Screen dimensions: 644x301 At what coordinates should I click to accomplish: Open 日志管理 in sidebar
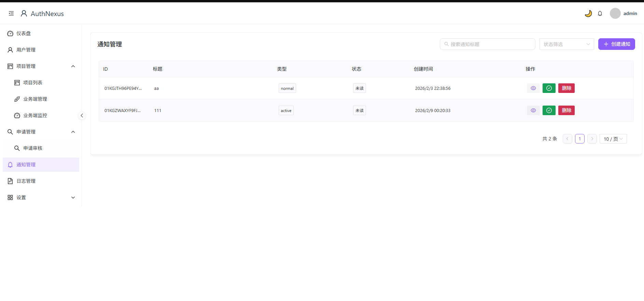pos(26,181)
